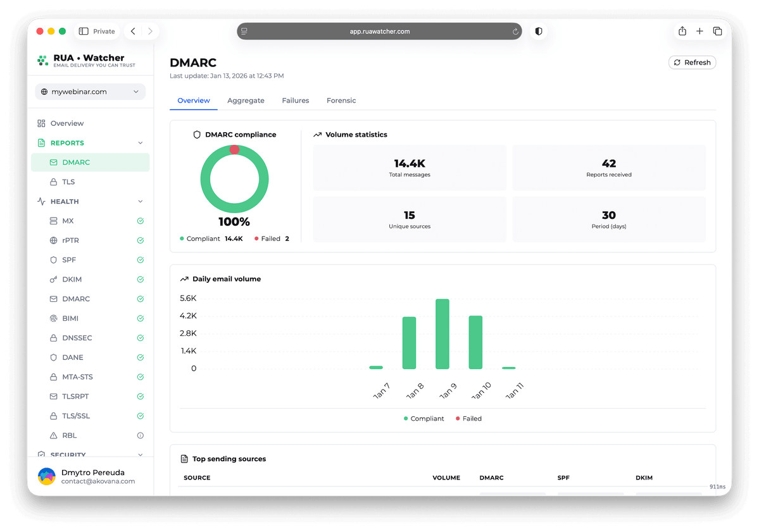Click the MX status check icon

tap(141, 221)
